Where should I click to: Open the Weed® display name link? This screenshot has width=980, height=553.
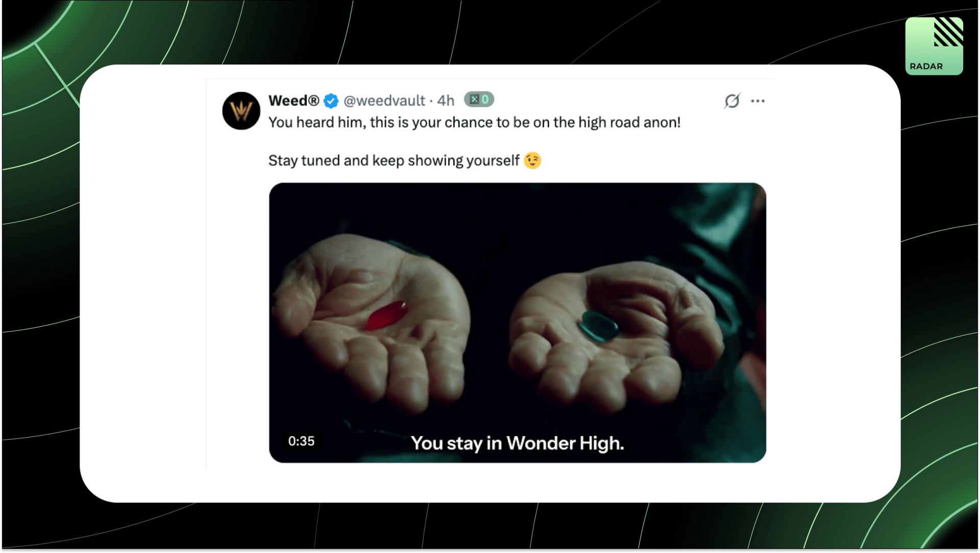(293, 101)
